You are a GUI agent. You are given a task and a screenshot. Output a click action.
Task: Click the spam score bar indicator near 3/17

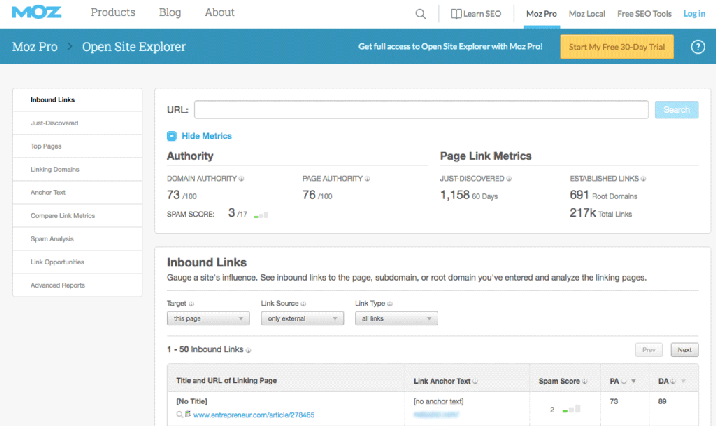point(261,215)
